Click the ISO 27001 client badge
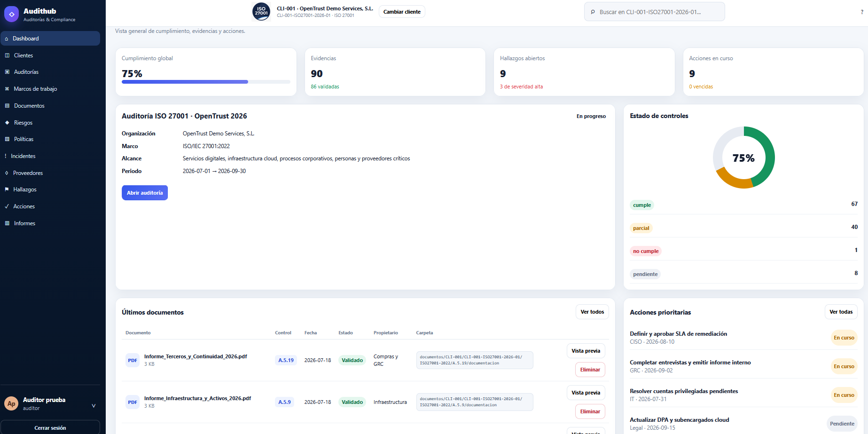Viewport: 868px width, 434px height. (261, 12)
